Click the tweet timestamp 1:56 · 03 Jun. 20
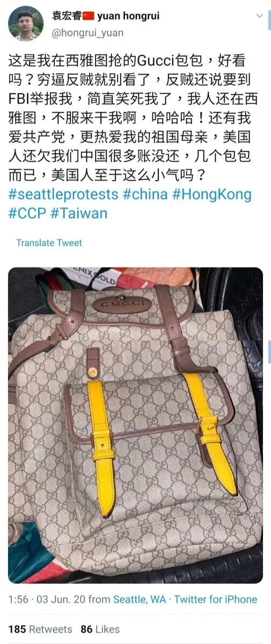The width and height of the screenshot is (271, 644). [x=46, y=599]
